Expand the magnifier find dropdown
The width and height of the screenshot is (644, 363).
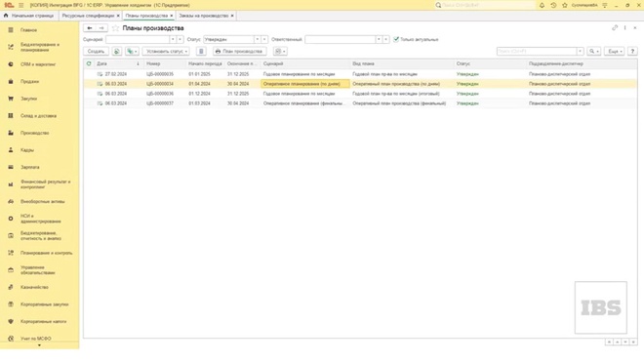point(594,52)
